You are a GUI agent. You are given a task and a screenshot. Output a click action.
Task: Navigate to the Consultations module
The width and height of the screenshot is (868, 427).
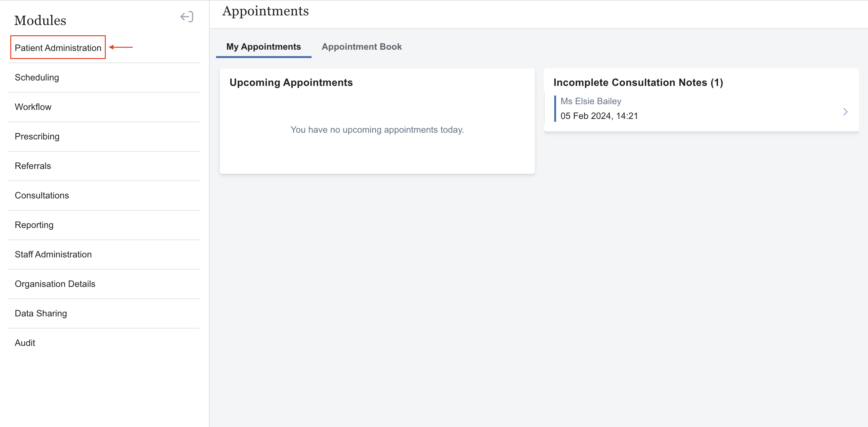[x=42, y=196]
